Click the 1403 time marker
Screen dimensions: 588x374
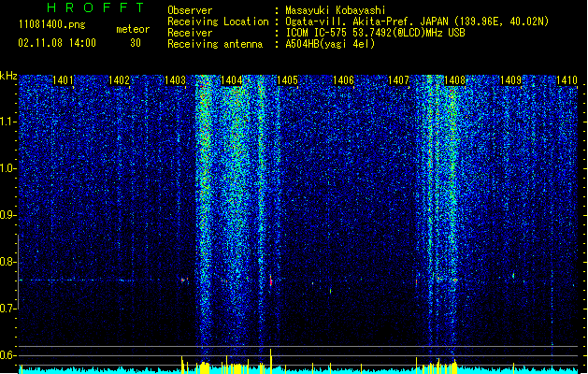tap(175, 80)
